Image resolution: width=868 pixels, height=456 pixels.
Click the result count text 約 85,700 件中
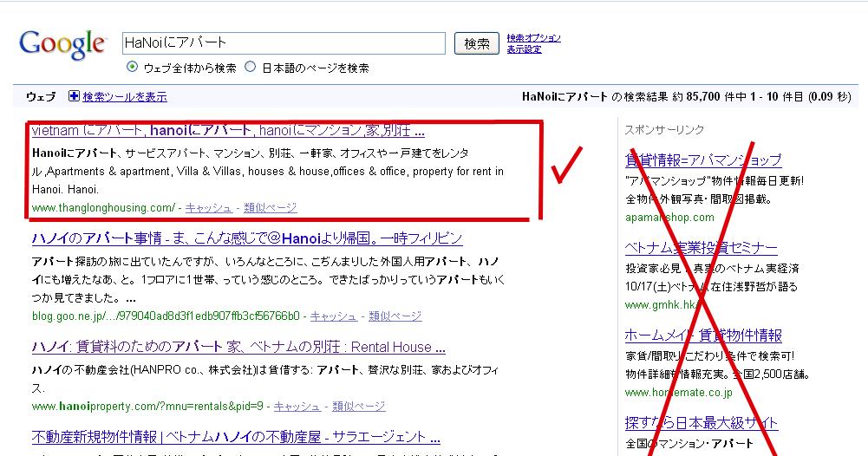tap(710, 97)
